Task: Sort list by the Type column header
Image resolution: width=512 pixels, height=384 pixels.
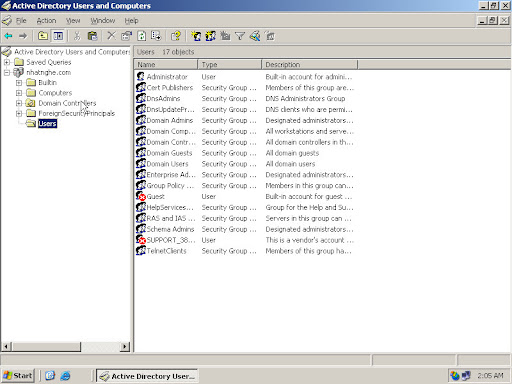Action: click(x=230, y=65)
